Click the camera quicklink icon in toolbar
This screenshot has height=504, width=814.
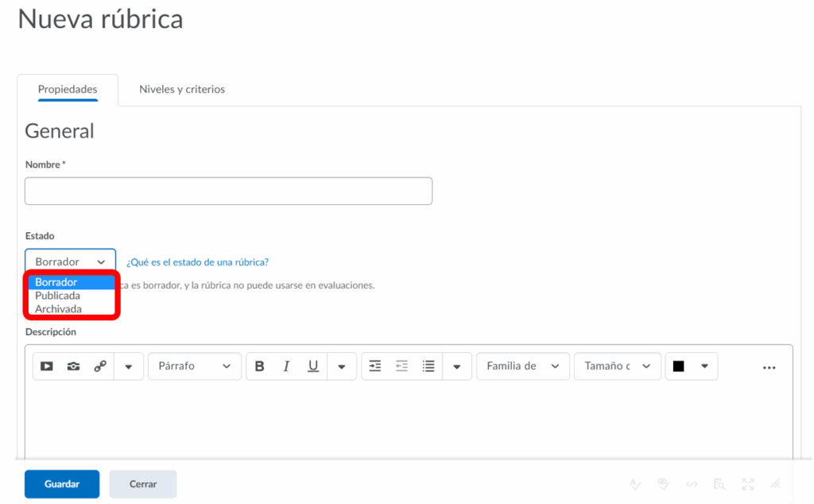click(73, 366)
